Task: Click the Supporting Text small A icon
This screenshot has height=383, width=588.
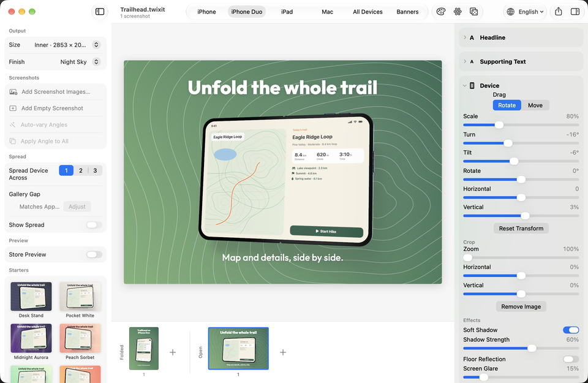Action: 472,61
